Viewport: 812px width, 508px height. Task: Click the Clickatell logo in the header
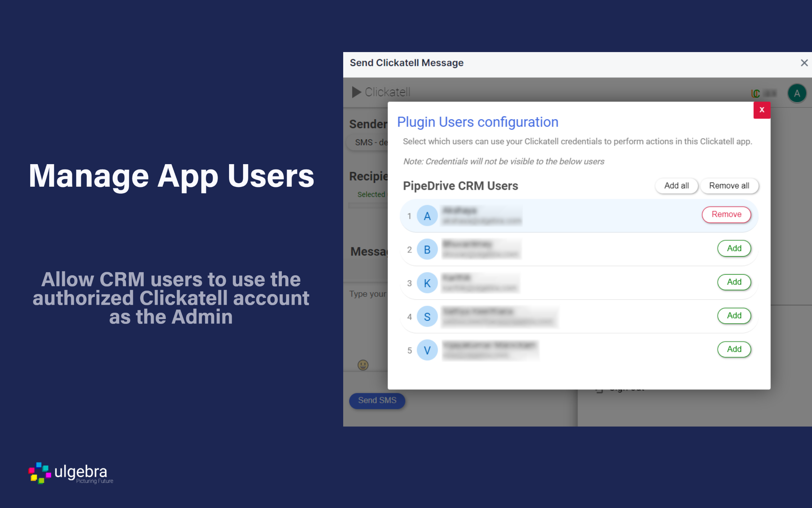381,92
